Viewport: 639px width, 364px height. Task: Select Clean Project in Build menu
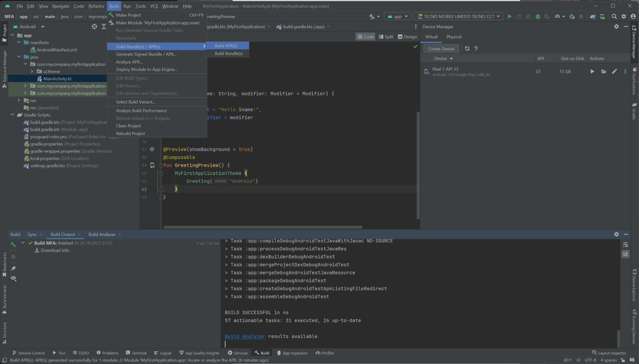[129, 126]
